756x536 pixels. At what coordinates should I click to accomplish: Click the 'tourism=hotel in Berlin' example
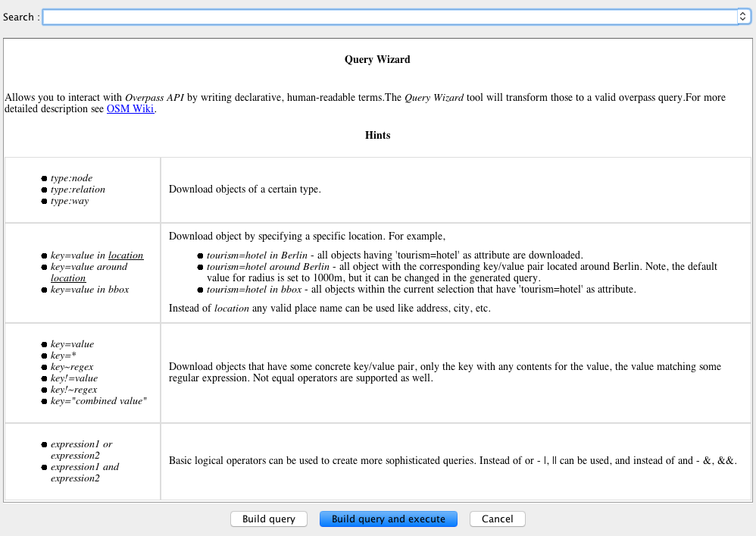point(255,255)
